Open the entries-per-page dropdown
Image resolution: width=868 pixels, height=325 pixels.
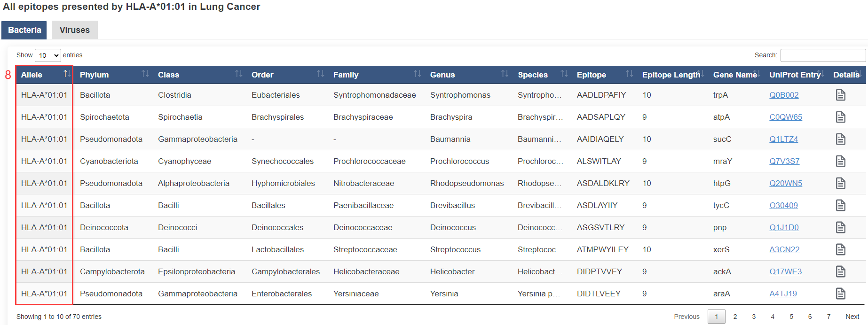click(48, 55)
